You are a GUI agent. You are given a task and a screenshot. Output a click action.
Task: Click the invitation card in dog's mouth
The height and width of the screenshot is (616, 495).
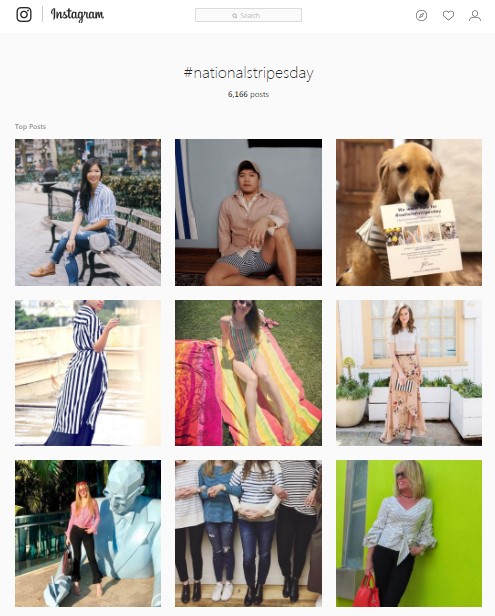pyautogui.click(x=422, y=240)
